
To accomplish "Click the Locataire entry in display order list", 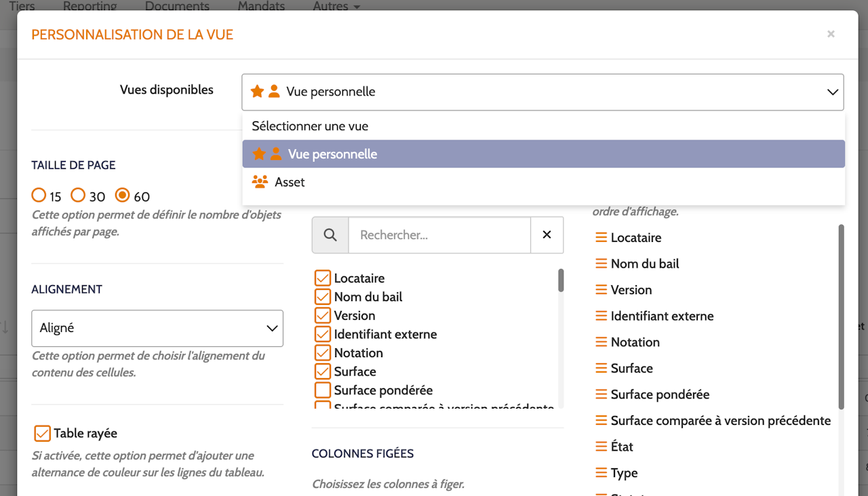I will click(636, 238).
